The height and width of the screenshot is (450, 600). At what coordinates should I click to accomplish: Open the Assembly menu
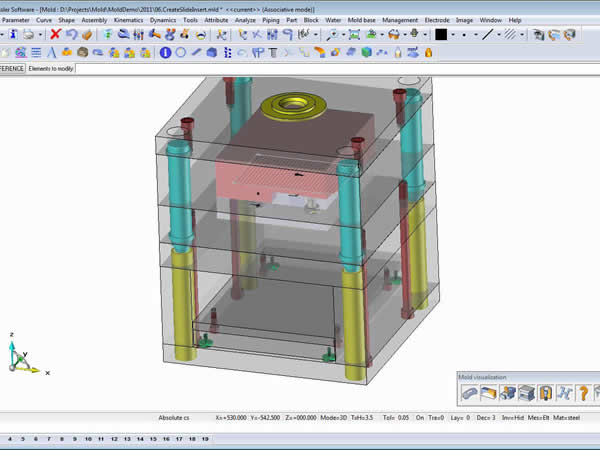[x=94, y=20]
